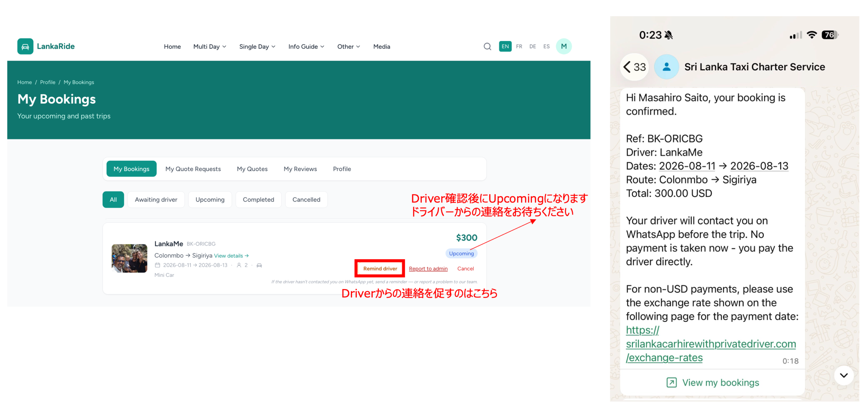Select the My Bookings tab
The image size is (868, 413).
pos(131,169)
